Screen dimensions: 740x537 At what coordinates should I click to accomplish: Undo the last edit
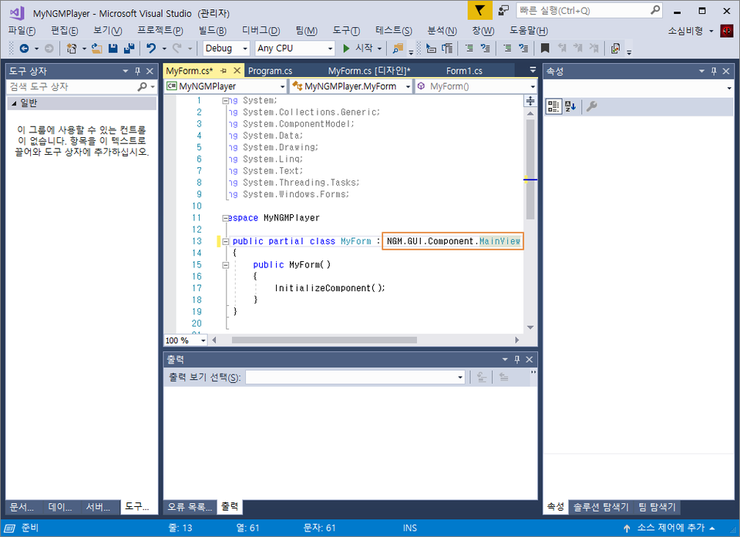point(151,48)
